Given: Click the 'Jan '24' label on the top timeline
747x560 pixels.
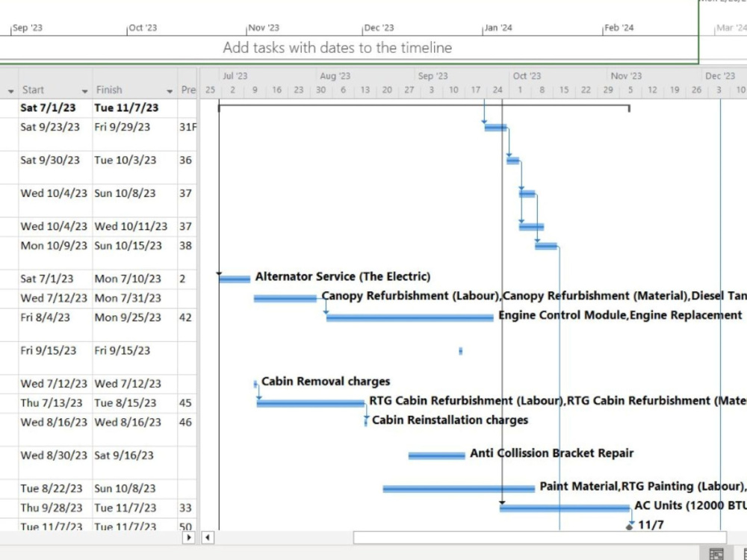Looking at the screenshot, I should coord(498,28).
